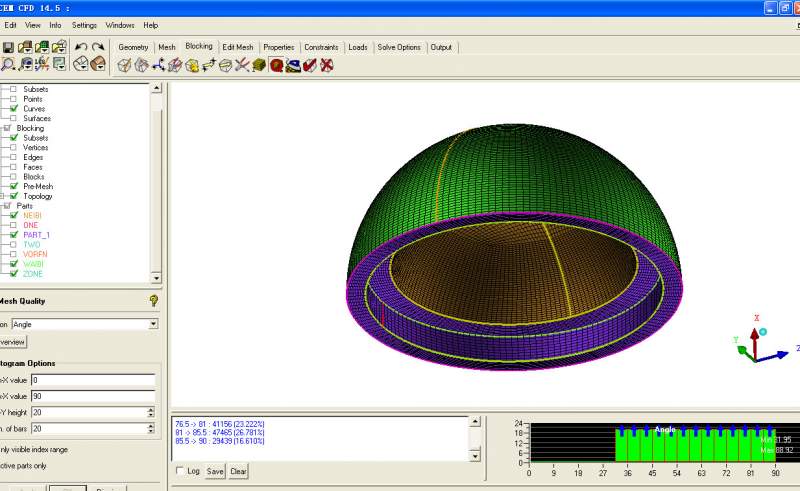Click the Redo arrow icon
This screenshot has height=491, width=800.
coord(98,47)
